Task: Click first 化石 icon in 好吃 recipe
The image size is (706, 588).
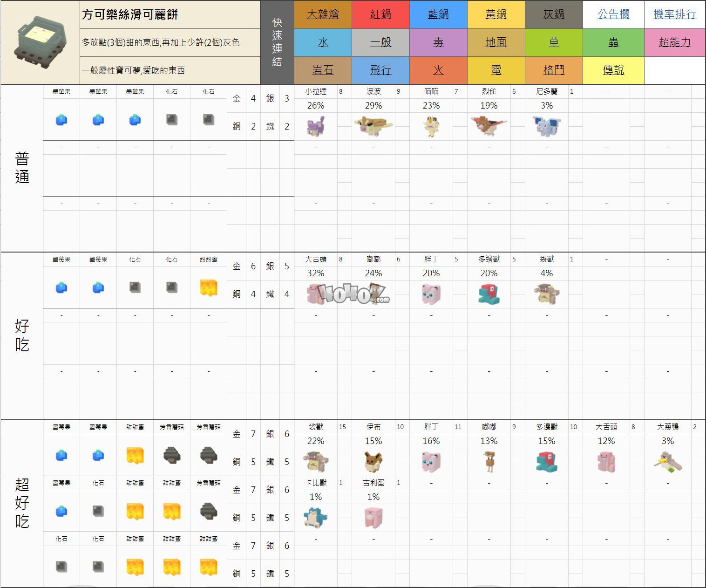Action: click(x=135, y=287)
